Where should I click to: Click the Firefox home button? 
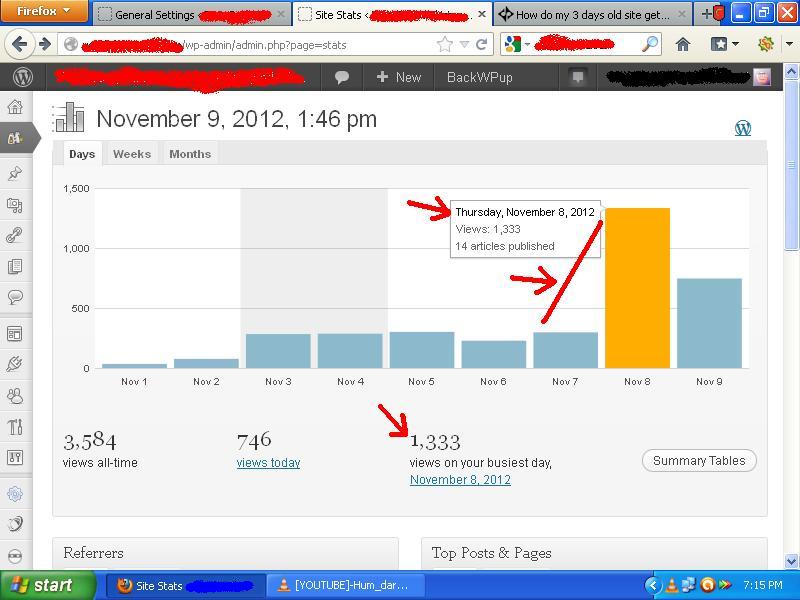(x=683, y=44)
